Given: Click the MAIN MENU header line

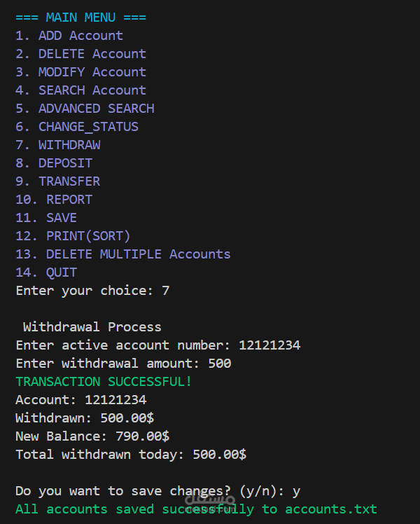Looking at the screenshot, I should coord(80,18).
